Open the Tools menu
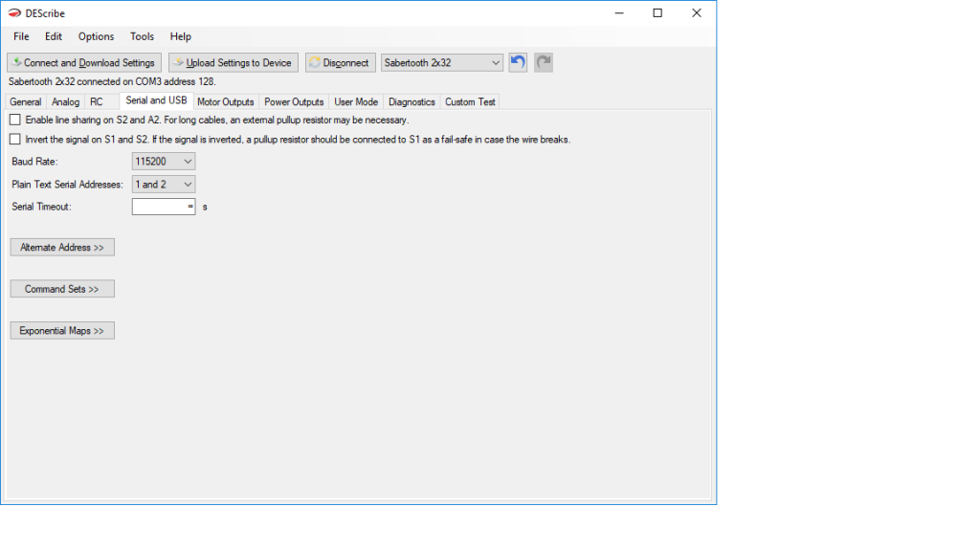 142,36
